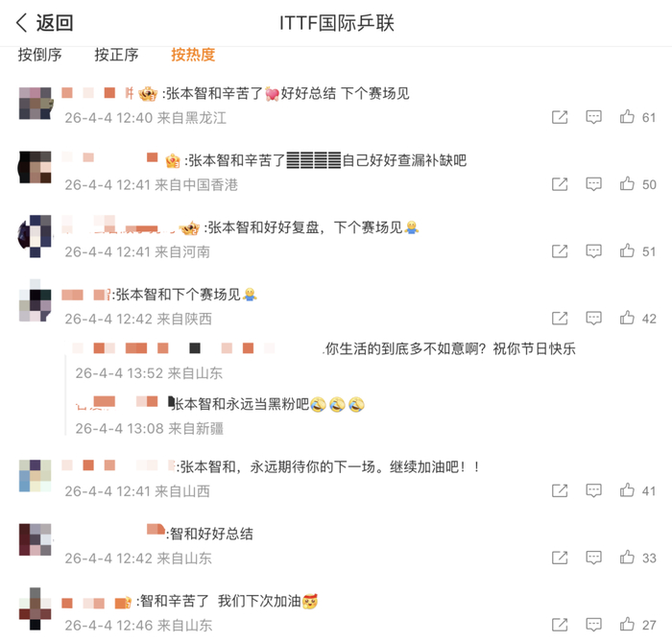Open the nested reply 你生活的到底多不如意啊
Viewport: 672px width, 642px height.
click(450, 348)
